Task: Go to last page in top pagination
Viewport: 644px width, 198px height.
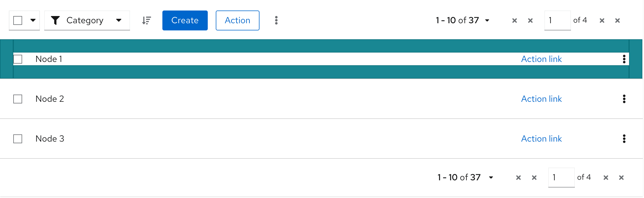Action: point(617,20)
